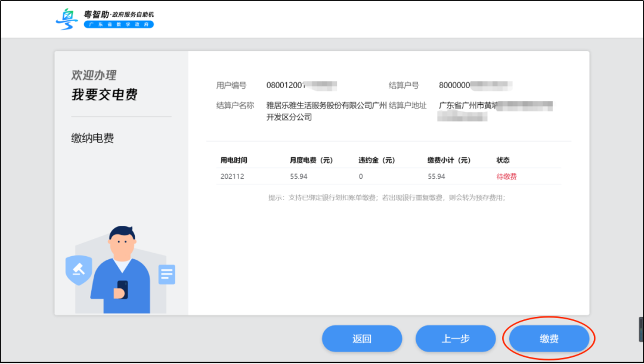This screenshot has height=364, width=644.
Task: Click the red 待缴费 status text
Action: pyautogui.click(x=506, y=176)
